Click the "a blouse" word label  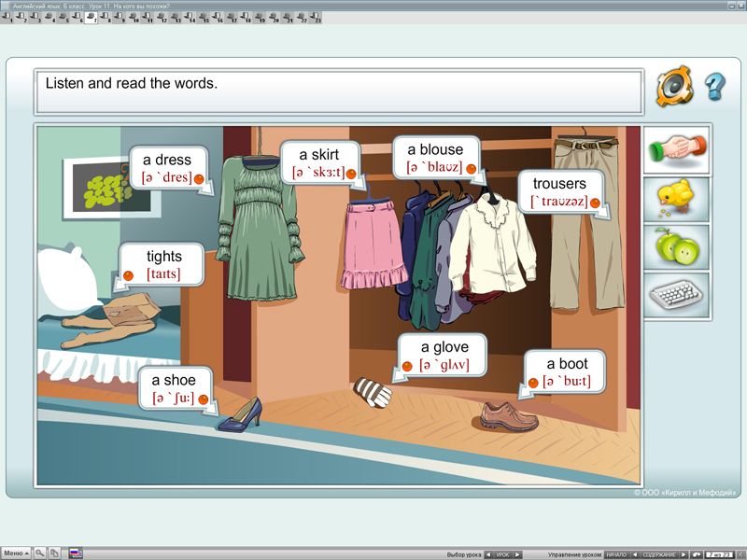pos(435,150)
